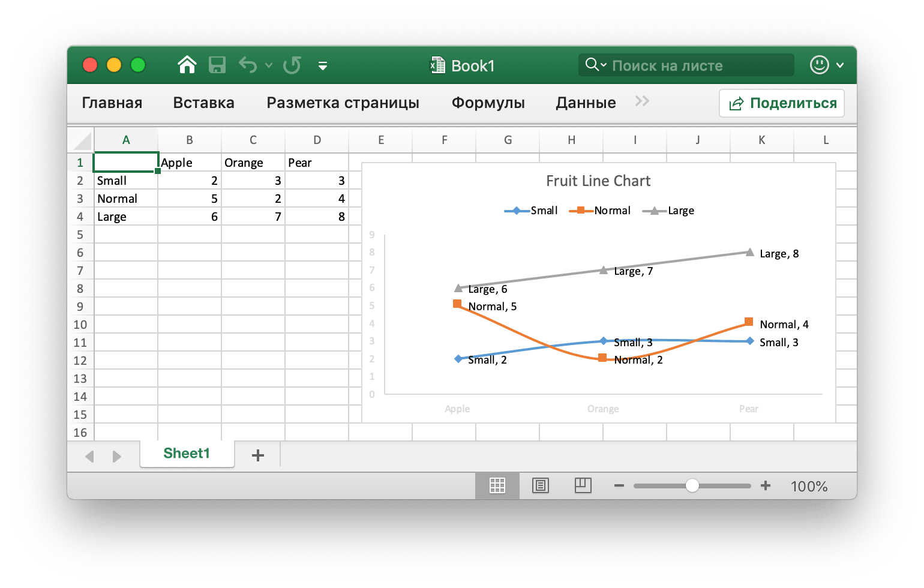Select column B header
Screen dimensions: 924x588
point(190,140)
